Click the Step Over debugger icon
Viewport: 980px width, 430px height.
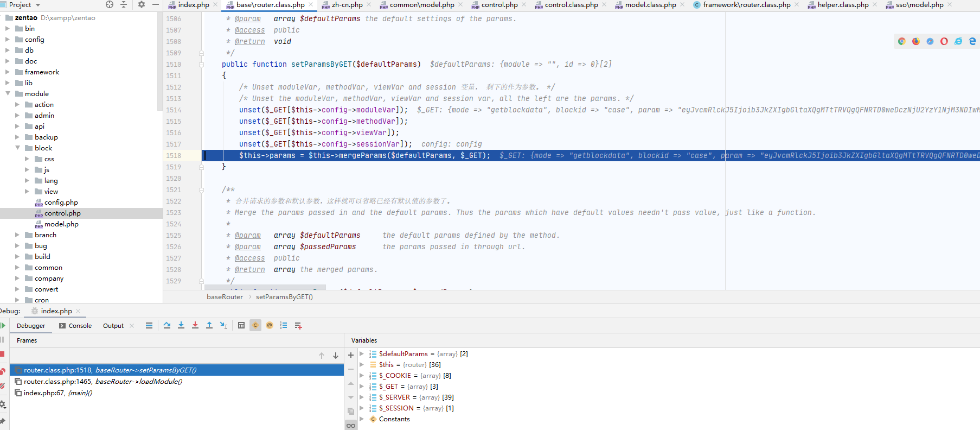167,325
